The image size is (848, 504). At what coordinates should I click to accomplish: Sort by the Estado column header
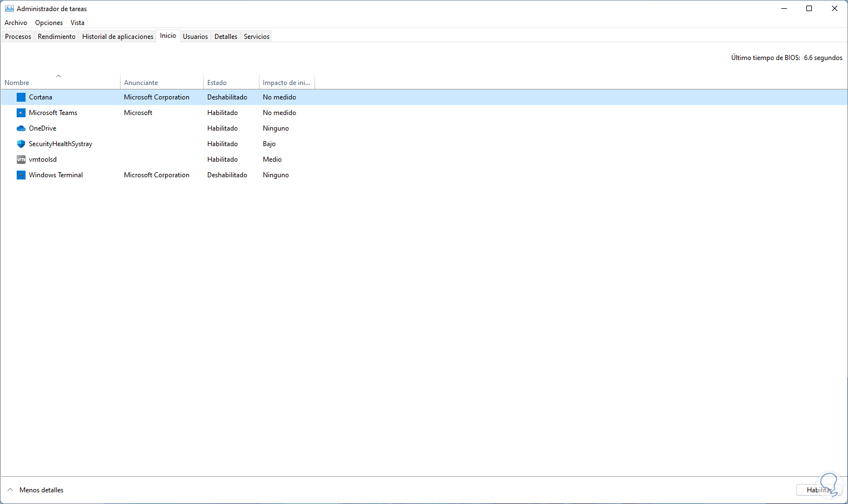[x=231, y=81]
